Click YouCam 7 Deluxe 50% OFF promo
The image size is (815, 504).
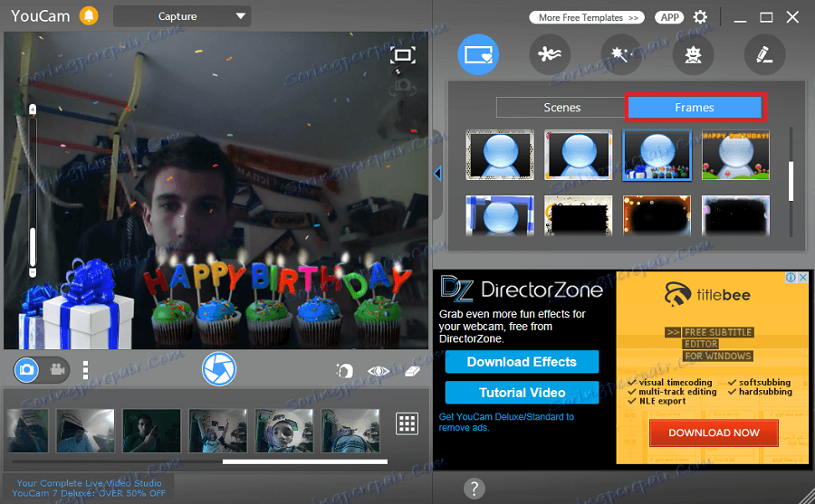89,488
